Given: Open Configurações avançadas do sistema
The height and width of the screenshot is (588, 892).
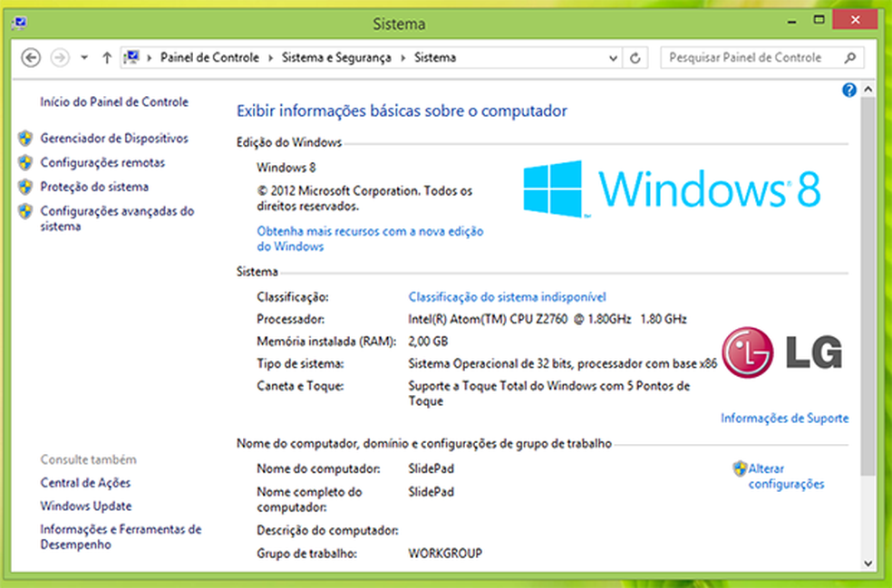Looking at the screenshot, I should point(118,218).
